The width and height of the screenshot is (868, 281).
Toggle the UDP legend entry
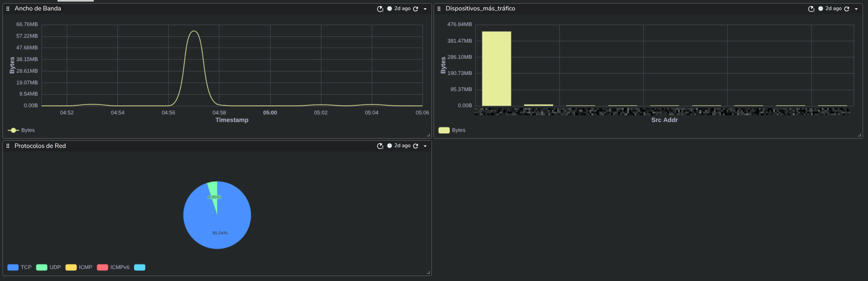(x=49, y=267)
